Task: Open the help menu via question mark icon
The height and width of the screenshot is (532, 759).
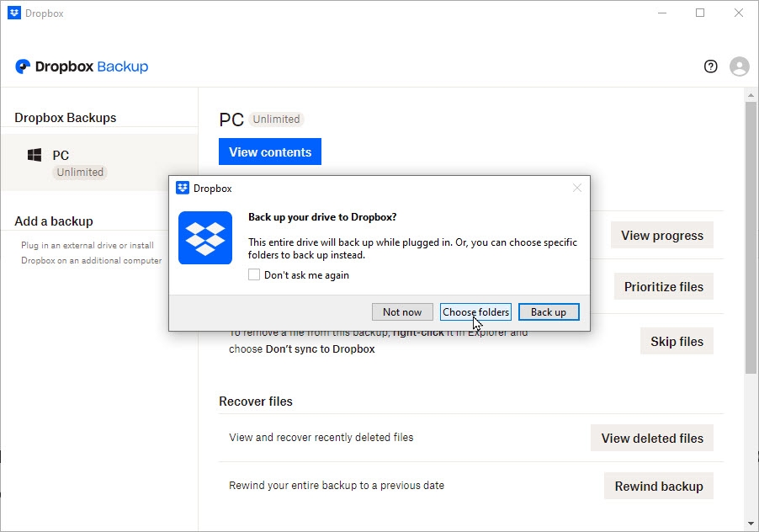Action: [710, 66]
